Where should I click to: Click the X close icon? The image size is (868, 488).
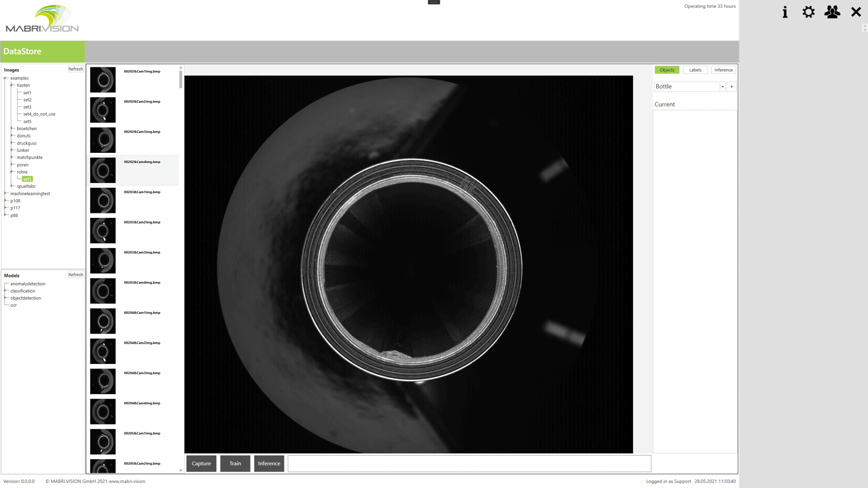pyautogui.click(x=856, y=12)
